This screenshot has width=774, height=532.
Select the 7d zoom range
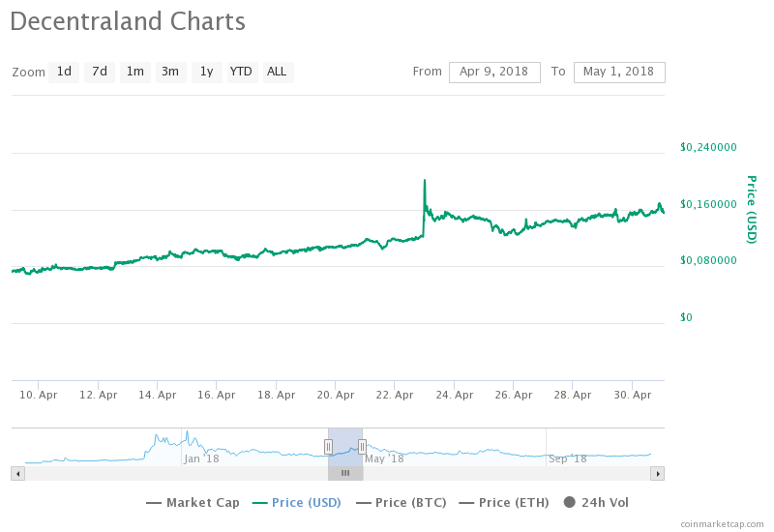pyautogui.click(x=100, y=72)
